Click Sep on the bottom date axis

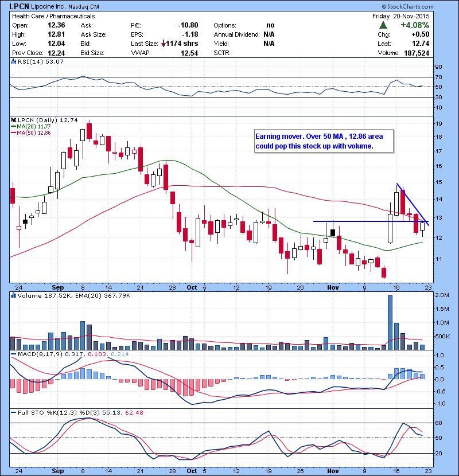(58, 471)
